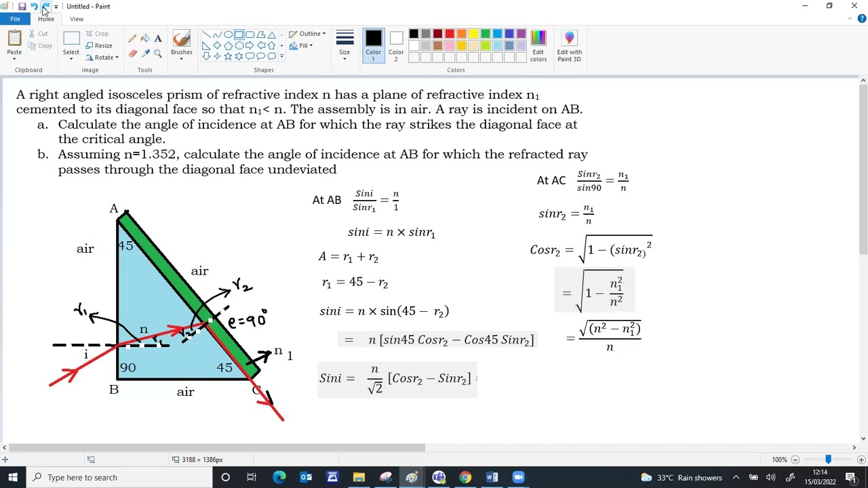The image size is (868, 488).
Task: Click the Cut button
Action: pos(38,34)
